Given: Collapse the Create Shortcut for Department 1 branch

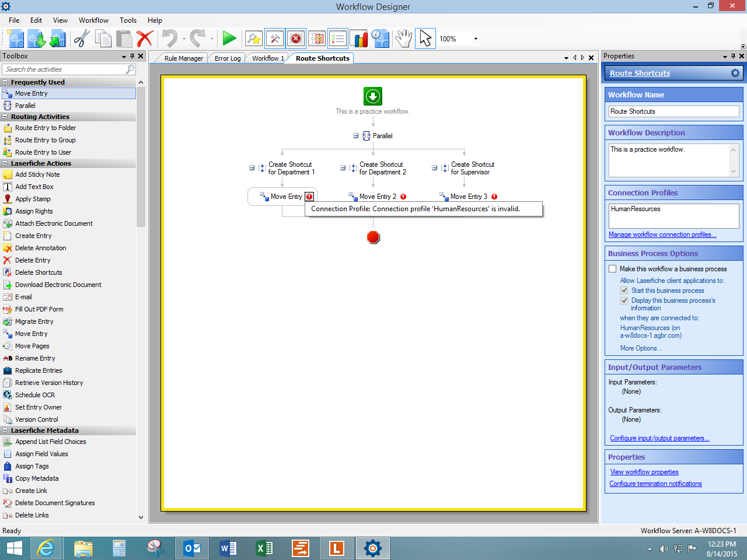Looking at the screenshot, I should (252, 168).
